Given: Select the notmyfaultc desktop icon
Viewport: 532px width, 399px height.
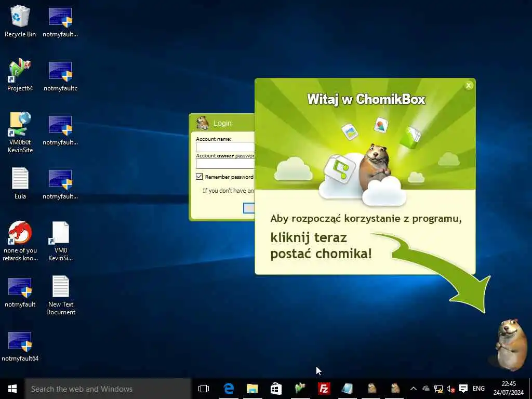Looking at the screenshot, I should [60, 76].
